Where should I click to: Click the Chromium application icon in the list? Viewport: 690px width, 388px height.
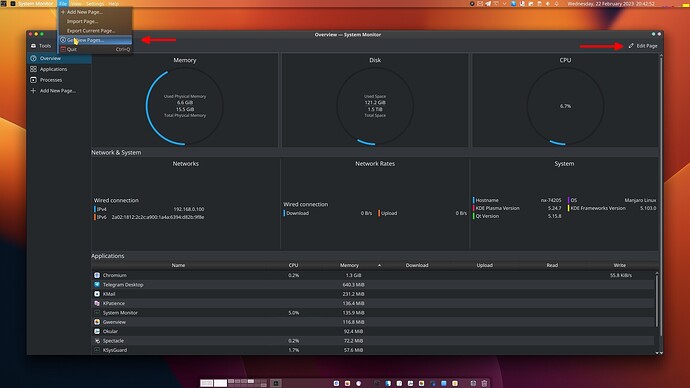97,275
